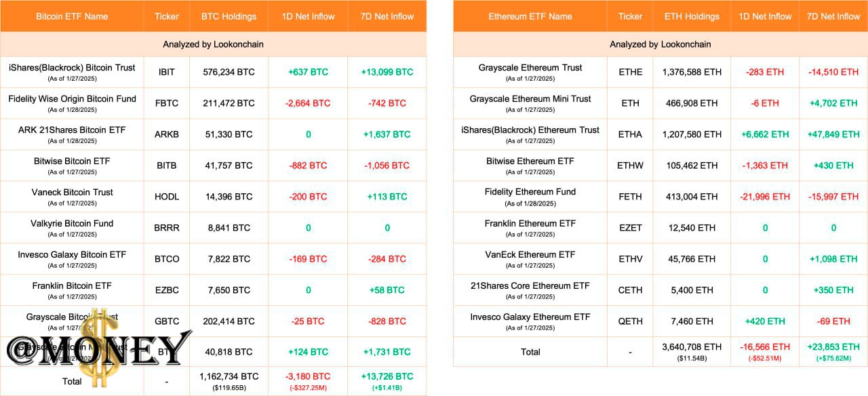The image size is (868, 396).
Task: Select the ARK 21Shares Bitcoin ETF name
Action: pos(72,130)
